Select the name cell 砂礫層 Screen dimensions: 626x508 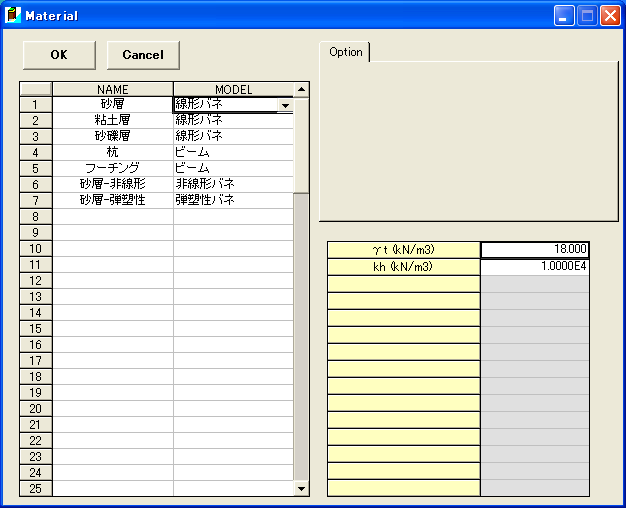113,136
